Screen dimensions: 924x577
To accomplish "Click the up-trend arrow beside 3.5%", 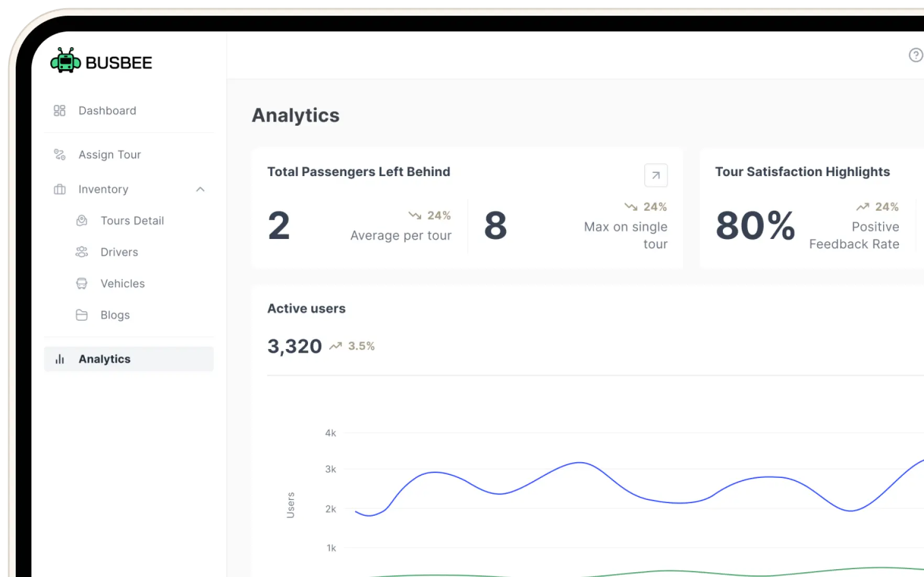I will point(335,346).
